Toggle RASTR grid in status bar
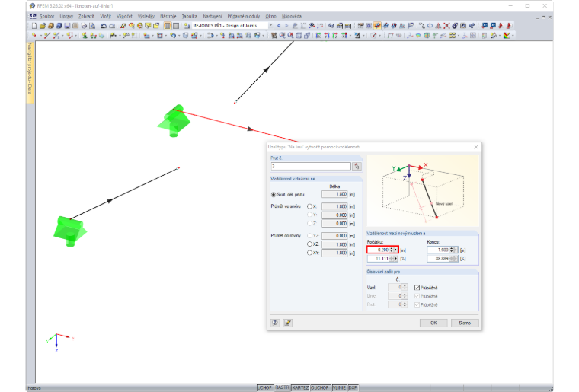The height and width of the screenshot is (392, 579). 282,388
